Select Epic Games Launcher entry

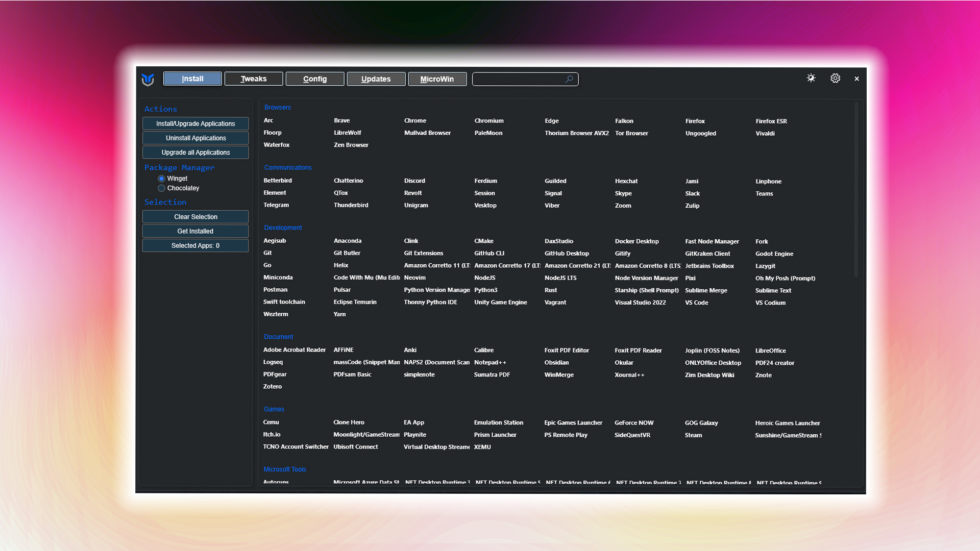pyautogui.click(x=573, y=423)
